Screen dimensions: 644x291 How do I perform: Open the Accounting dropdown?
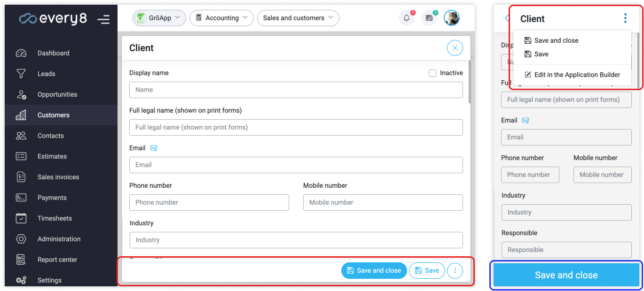click(221, 18)
